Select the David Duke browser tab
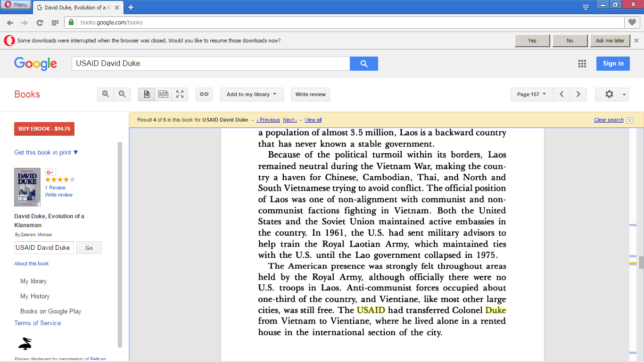The width and height of the screenshot is (644, 362). [77, 8]
